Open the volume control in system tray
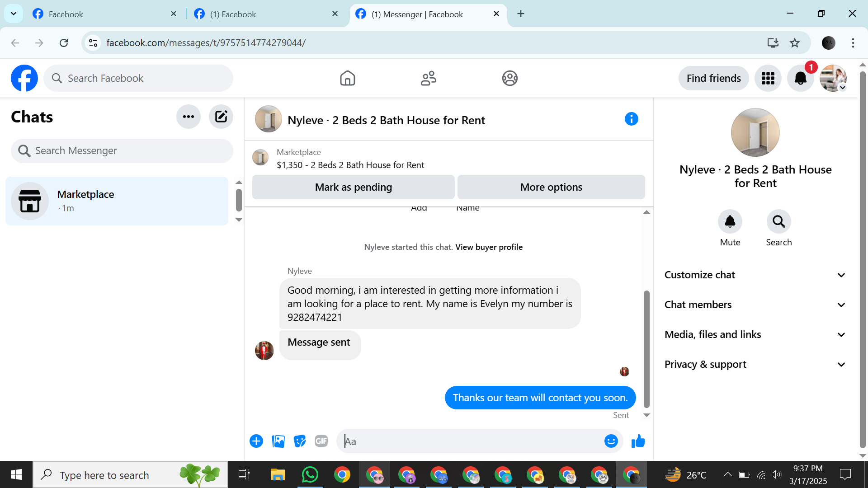Viewport: 868px width, 488px height. coord(776,474)
